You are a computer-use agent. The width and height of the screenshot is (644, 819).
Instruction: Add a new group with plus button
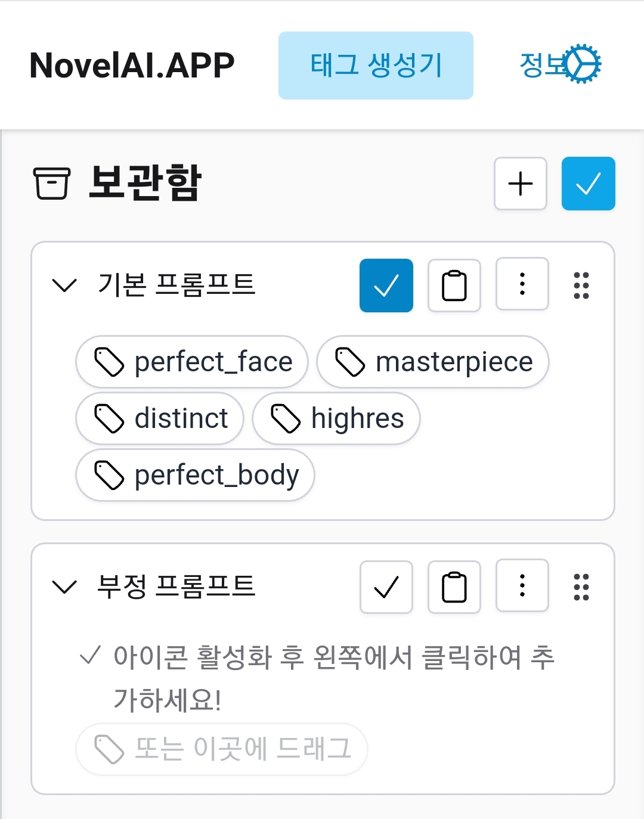[x=521, y=184]
